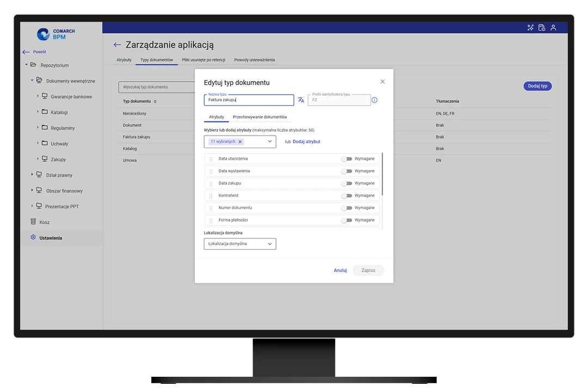Open the document clock icon in top bar

point(542,28)
